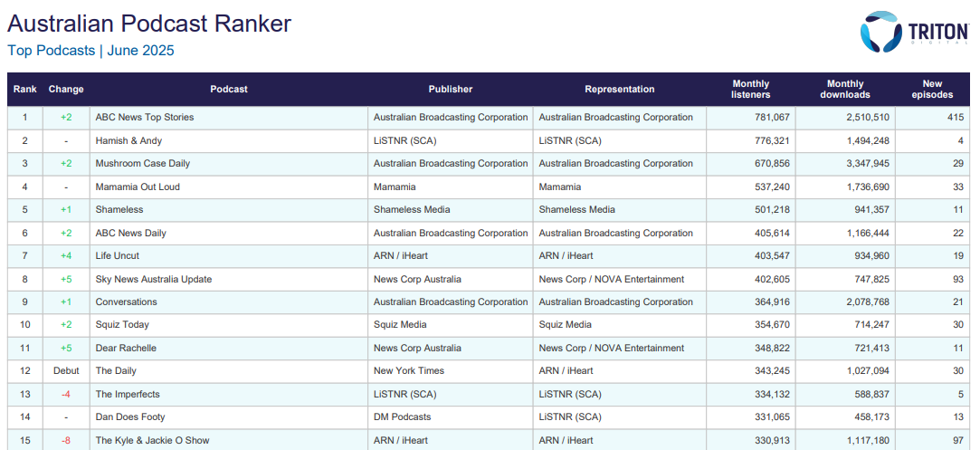980x450 pixels.
Task: Click the 1,117,180 monthly downloads value
Action: click(x=866, y=441)
